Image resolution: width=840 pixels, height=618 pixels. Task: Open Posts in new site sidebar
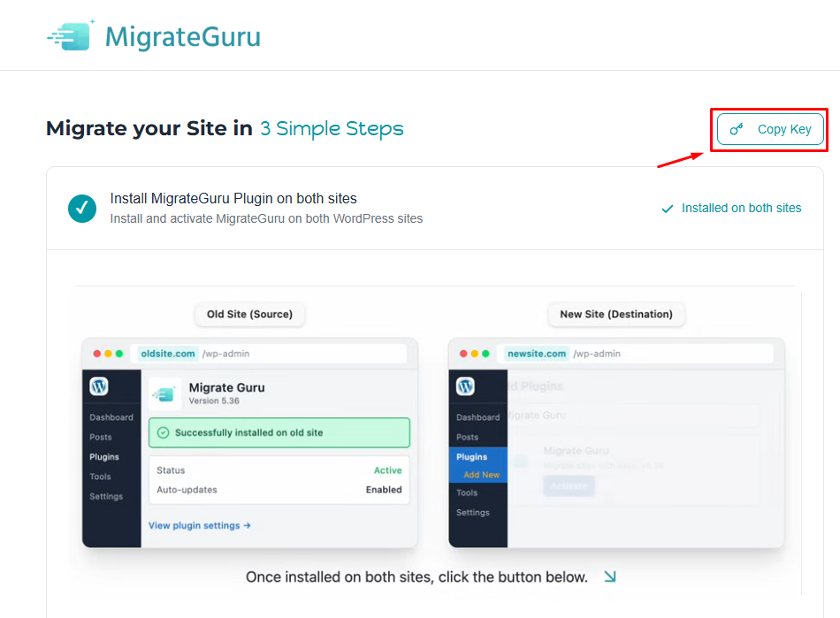(x=467, y=437)
